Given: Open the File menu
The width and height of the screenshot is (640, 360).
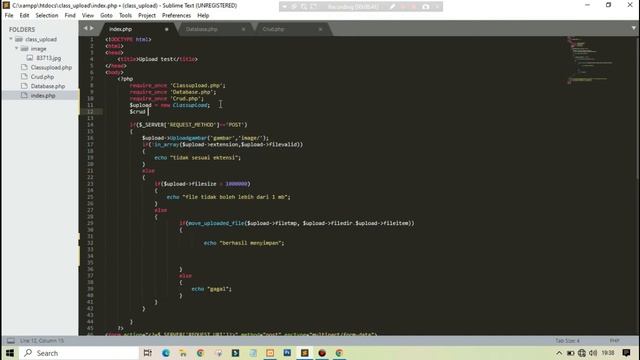Looking at the screenshot, I should pos(9,16).
